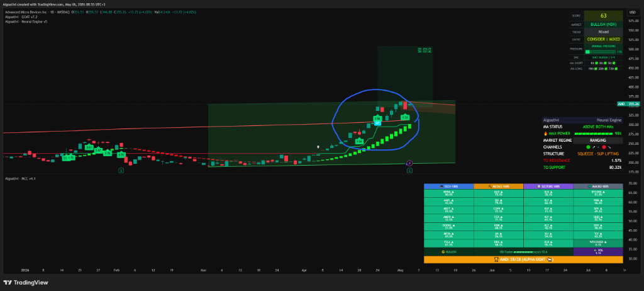Click the trophy icon in AMD banner
This screenshot has height=291, width=644.
pyautogui.click(x=497, y=260)
